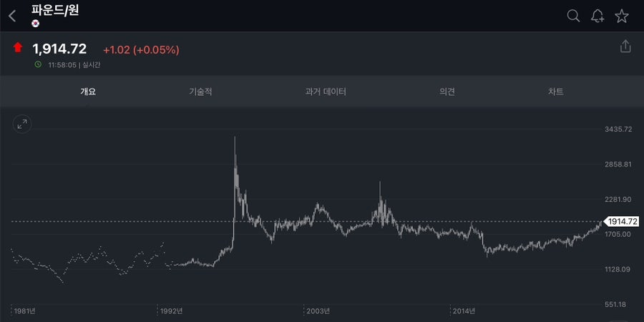Select the 개요 tab
The width and height of the screenshot is (644, 322).
pyautogui.click(x=88, y=92)
